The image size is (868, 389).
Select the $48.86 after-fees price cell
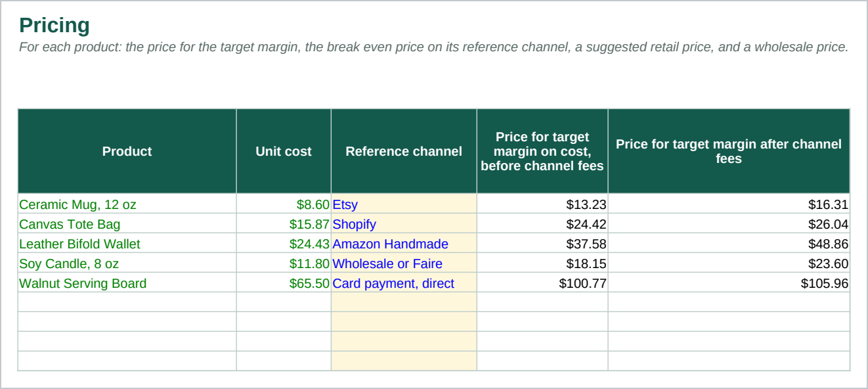(x=729, y=243)
